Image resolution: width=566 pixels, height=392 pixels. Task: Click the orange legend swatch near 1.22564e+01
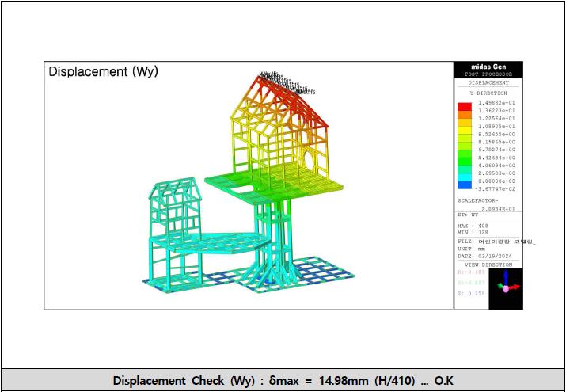(464, 120)
